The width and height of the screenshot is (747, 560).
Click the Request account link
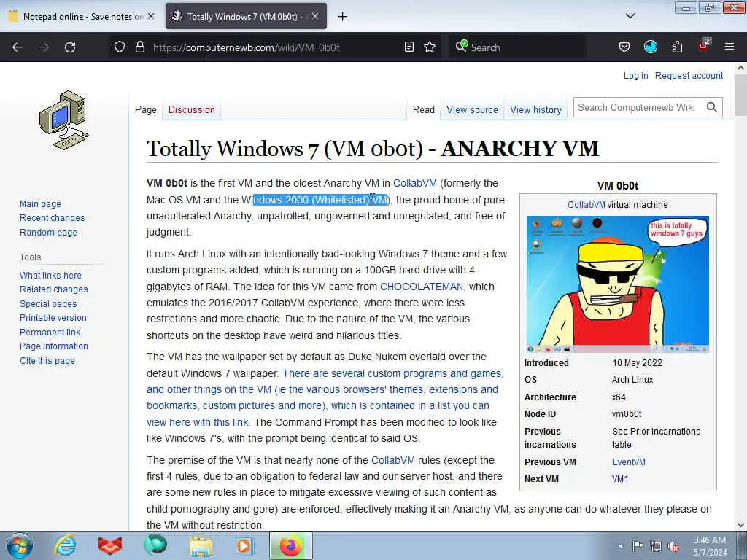689,75
